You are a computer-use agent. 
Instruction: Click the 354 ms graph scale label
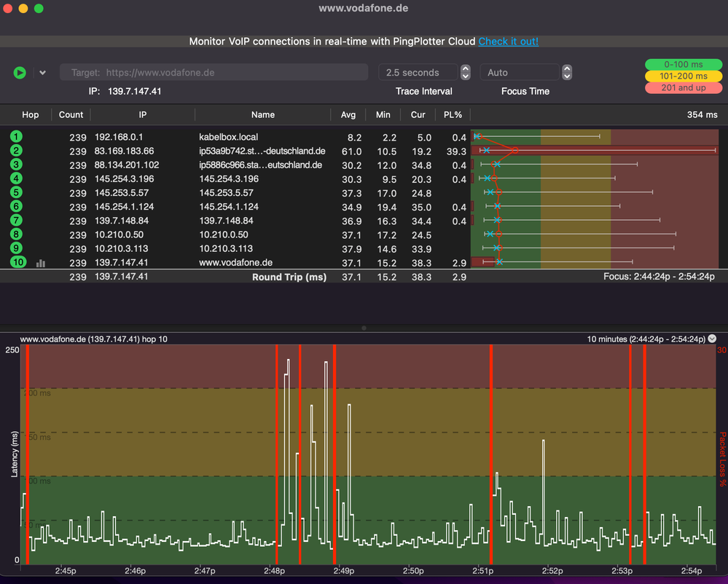pyautogui.click(x=702, y=114)
